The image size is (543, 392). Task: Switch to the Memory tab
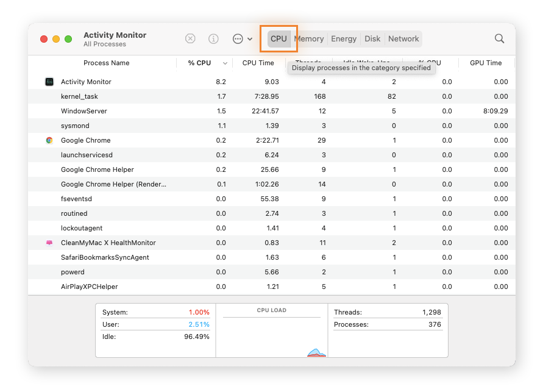pos(309,38)
